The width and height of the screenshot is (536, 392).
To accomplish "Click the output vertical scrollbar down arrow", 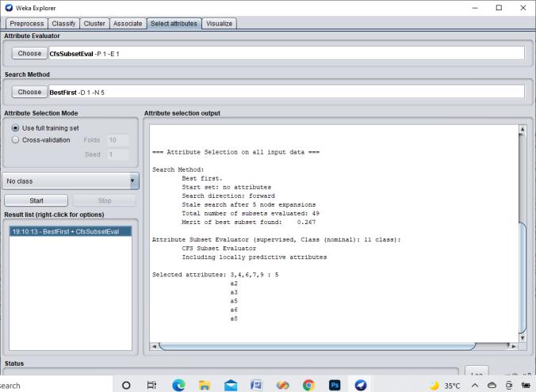I will point(523,338).
